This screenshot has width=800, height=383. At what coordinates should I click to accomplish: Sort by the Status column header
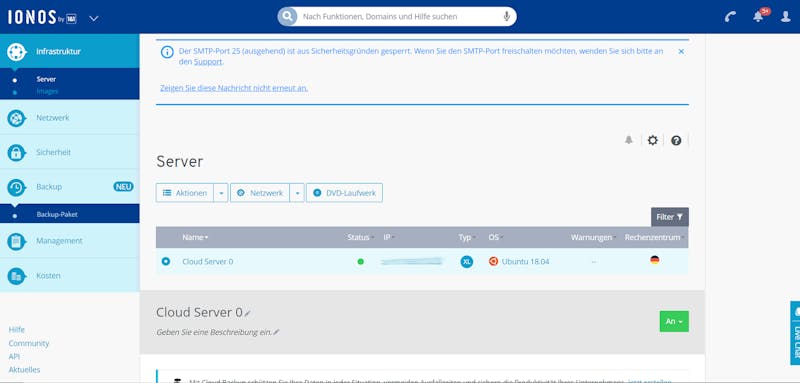pos(360,238)
